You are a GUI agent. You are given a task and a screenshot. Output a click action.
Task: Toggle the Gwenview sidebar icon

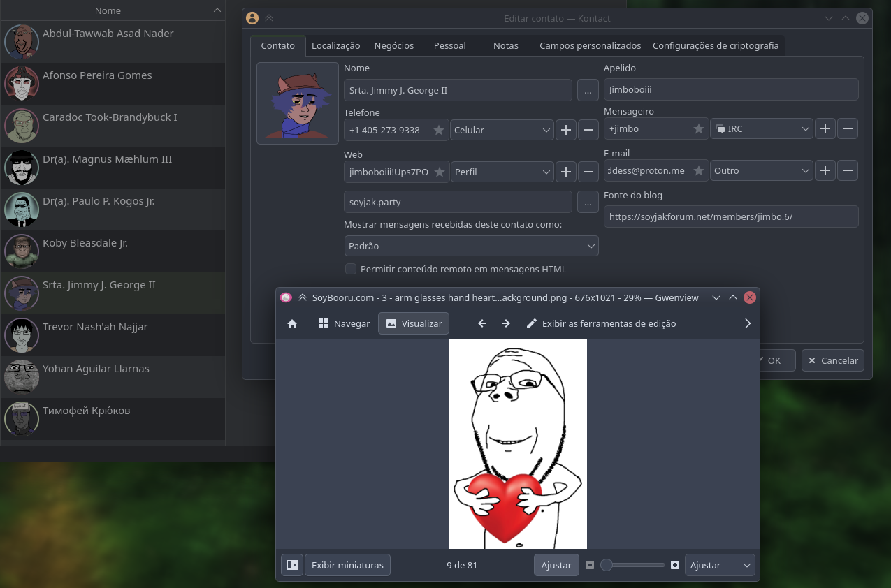coord(292,565)
